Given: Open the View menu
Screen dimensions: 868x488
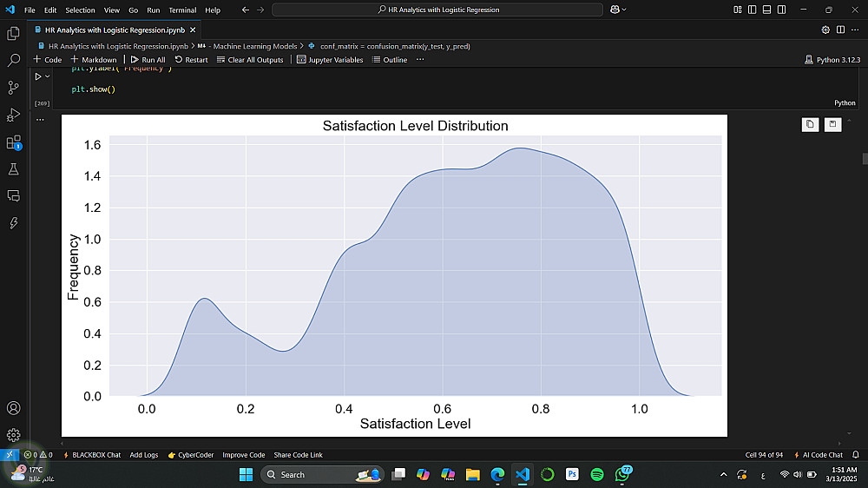Looking at the screenshot, I should click(x=111, y=10).
